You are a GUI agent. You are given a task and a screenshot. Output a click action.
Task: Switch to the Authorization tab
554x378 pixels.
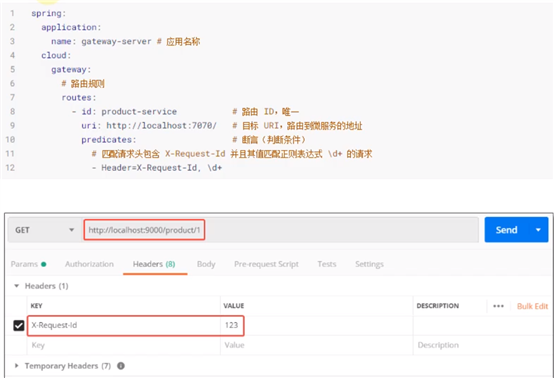[x=89, y=264]
